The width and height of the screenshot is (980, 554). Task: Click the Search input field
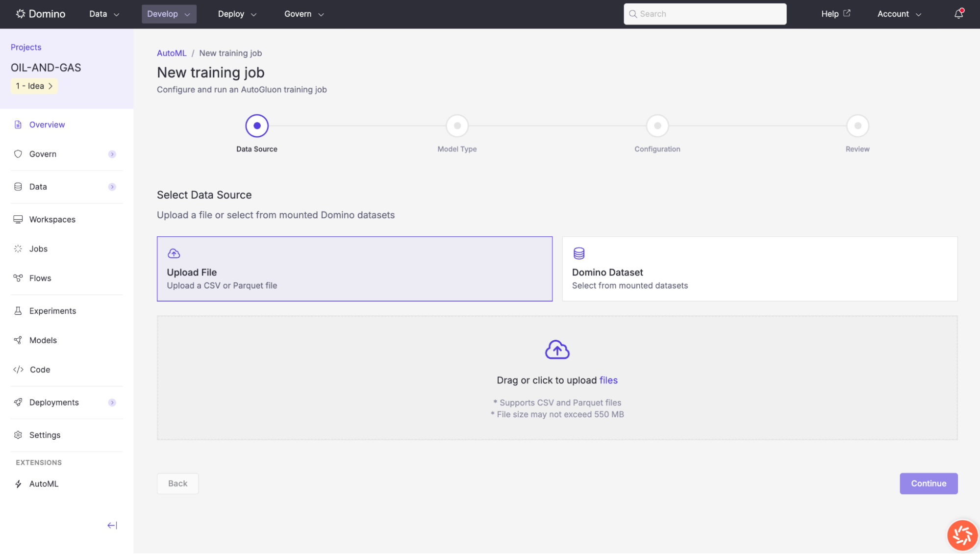[704, 14]
